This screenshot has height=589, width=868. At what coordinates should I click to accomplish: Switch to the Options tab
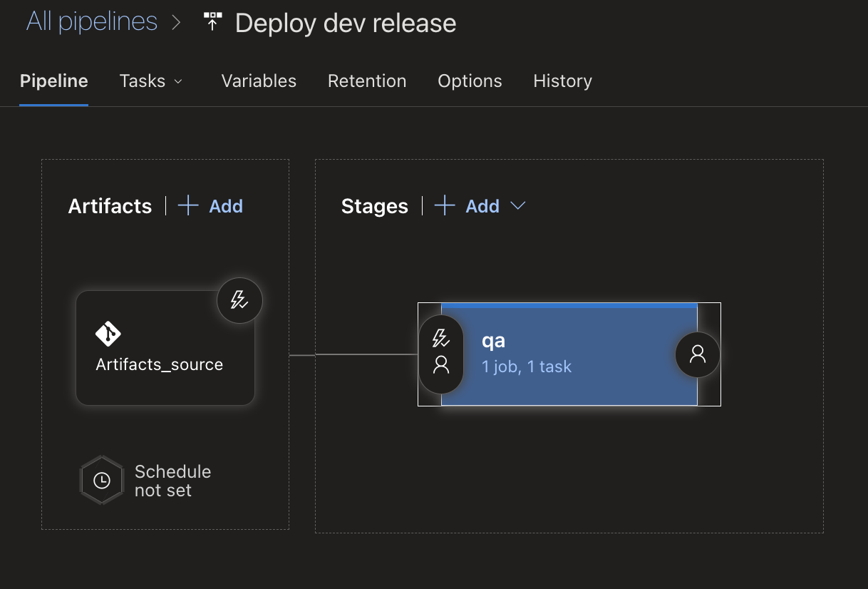470,81
